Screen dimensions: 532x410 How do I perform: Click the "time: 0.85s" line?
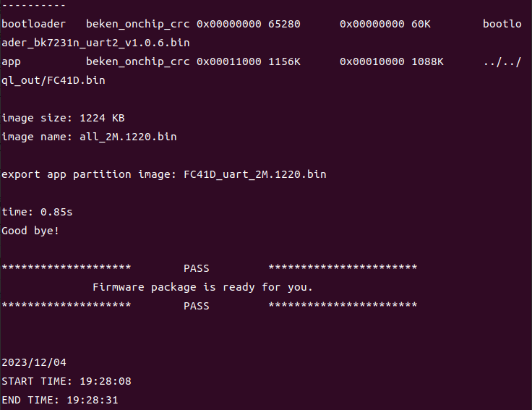click(x=37, y=212)
